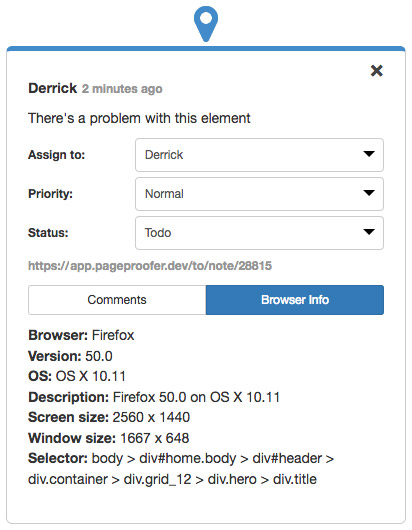Click the Priority label
412x530 pixels.
tap(50, 194)
